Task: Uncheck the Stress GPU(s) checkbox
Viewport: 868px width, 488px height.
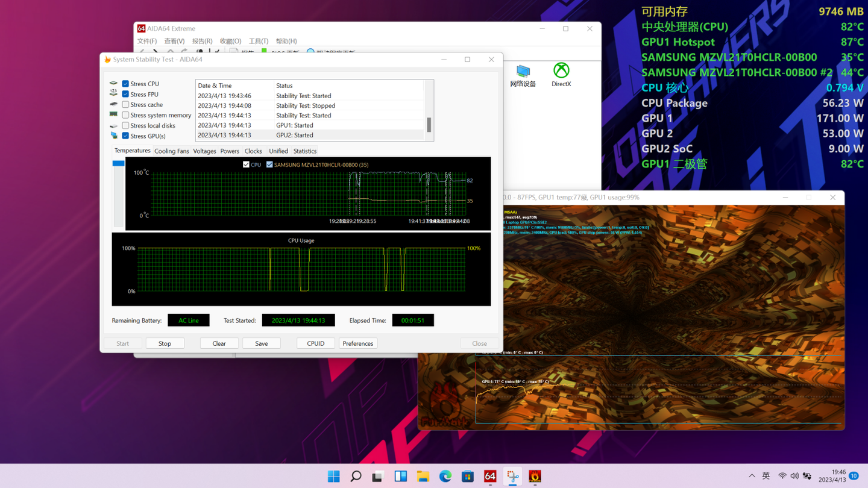Action: click(x=125, y=136)
